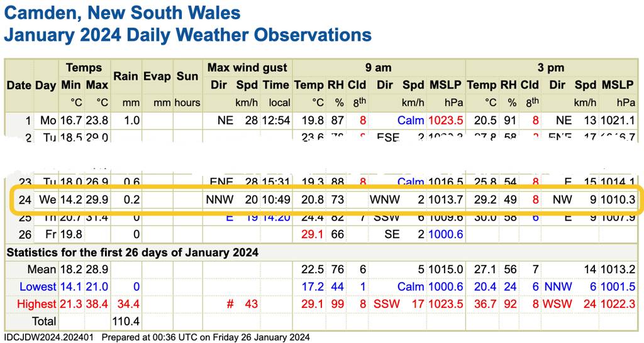Select minimum temperature 14.2 on the 24th

[72, 200]
